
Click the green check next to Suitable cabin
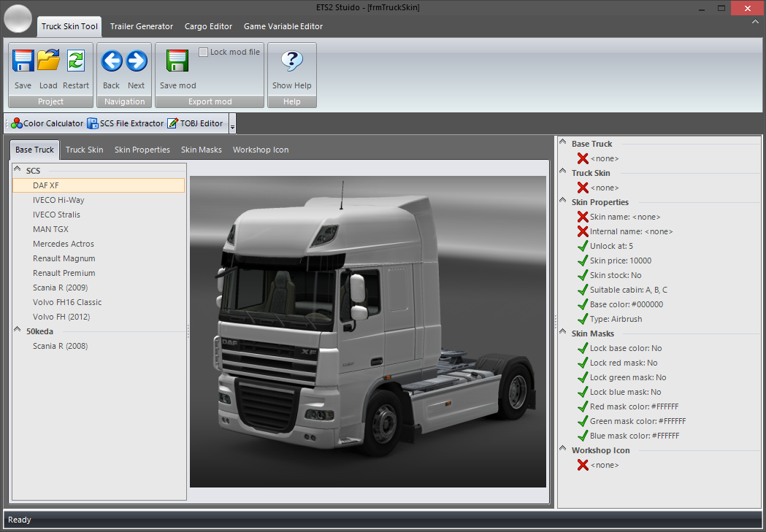582,290
